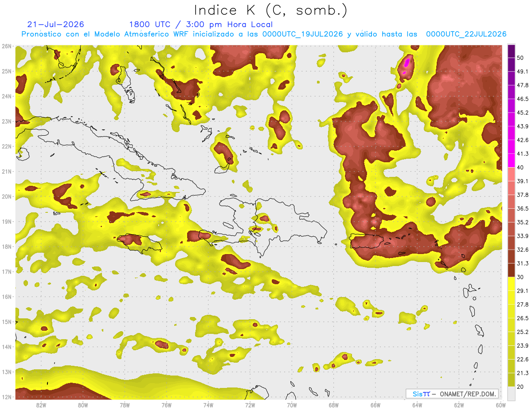Click latitude axis label "24N"
The width and height of the screenshot is (532, 411).
[6, 96]
